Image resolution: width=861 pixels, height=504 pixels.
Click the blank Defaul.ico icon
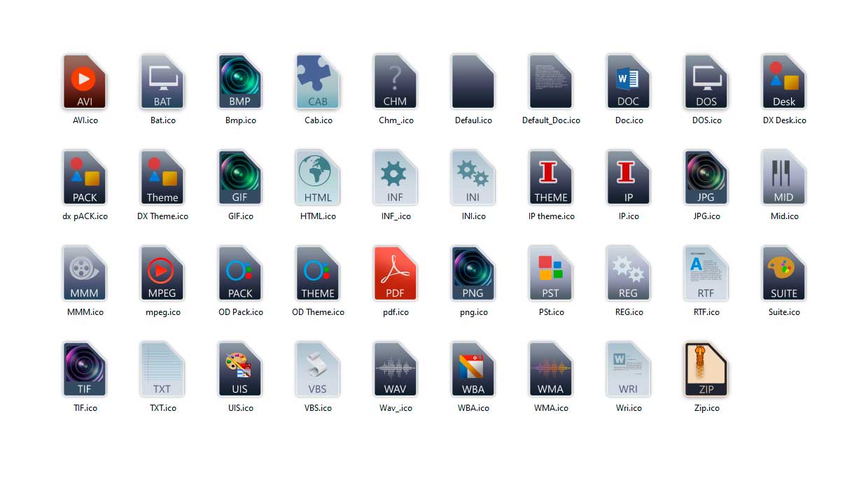(473, 82)
